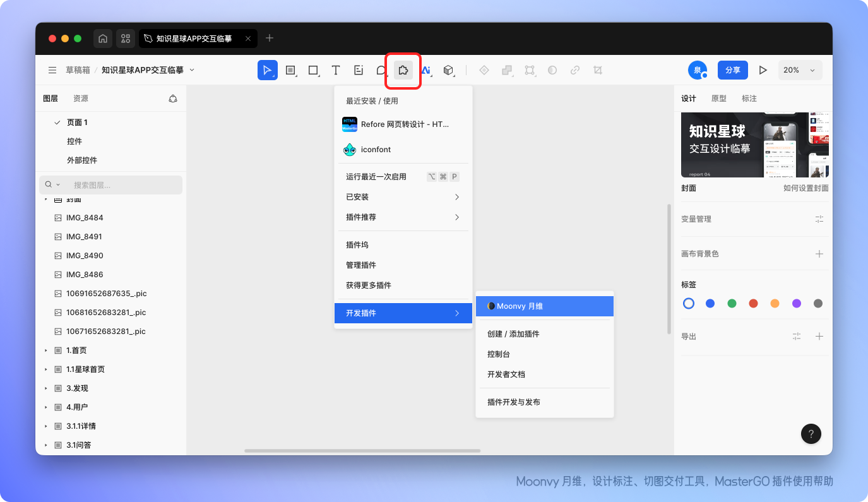The image size is (868, 502).
Task: Launch the Moonvy 月维 plugin
Action: 545,306
